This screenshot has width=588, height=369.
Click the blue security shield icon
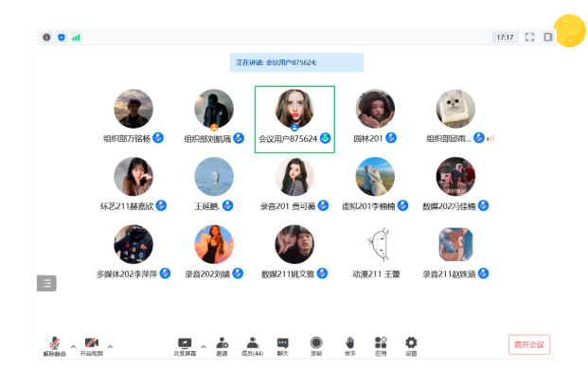[62, 37]
